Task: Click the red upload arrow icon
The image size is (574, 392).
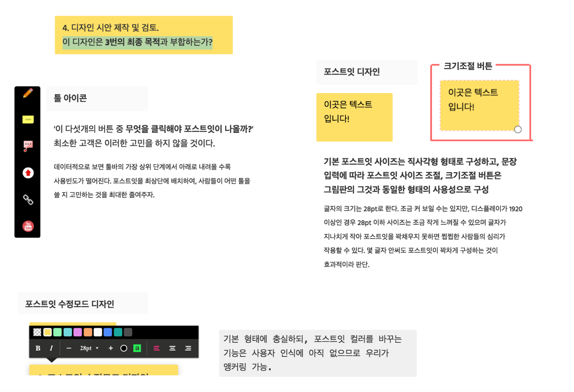Action: coord(28,173)
